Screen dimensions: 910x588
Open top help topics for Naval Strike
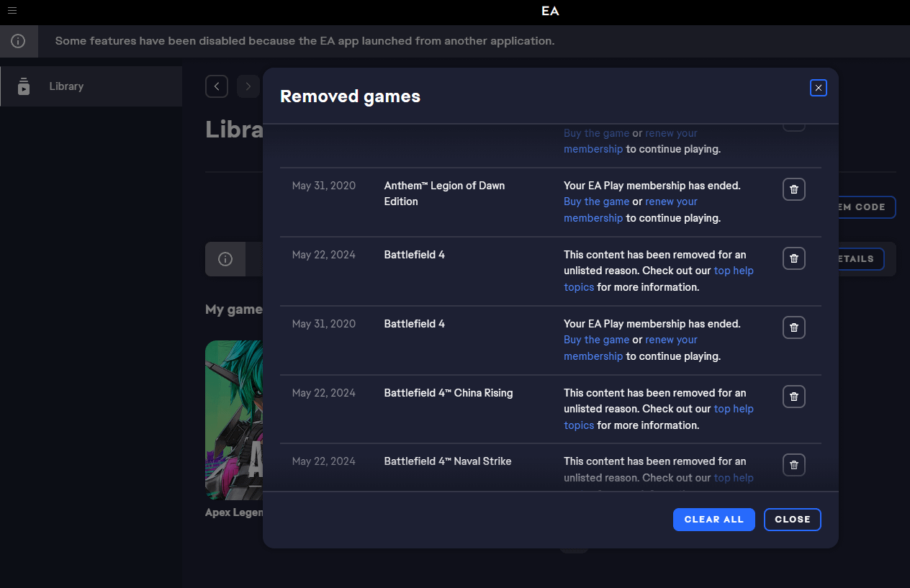click(x=734, y=478)
